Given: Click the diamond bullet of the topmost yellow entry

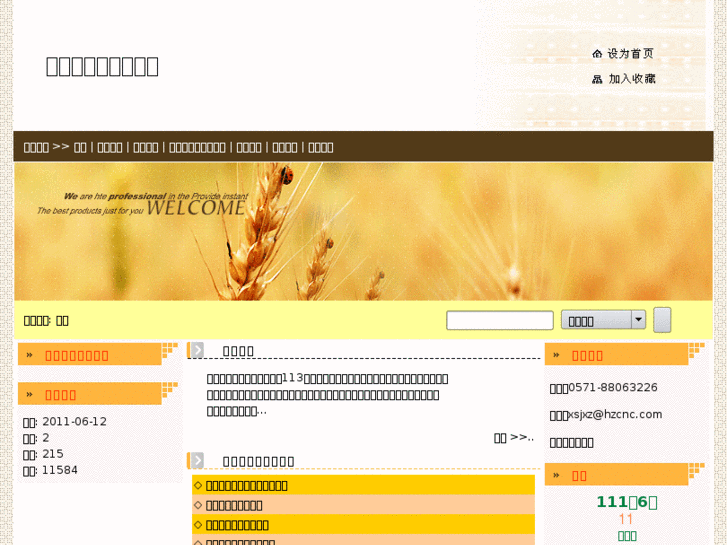Looking at the screenshot, I should tap(198, 485).
